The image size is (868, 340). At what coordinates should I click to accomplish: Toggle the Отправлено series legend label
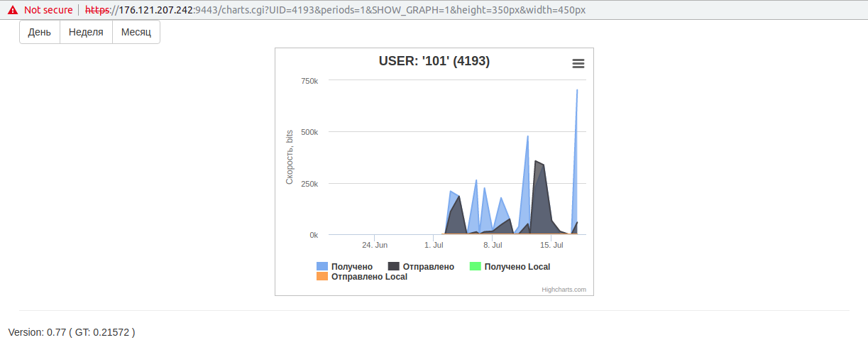click(x=428, y=267)
